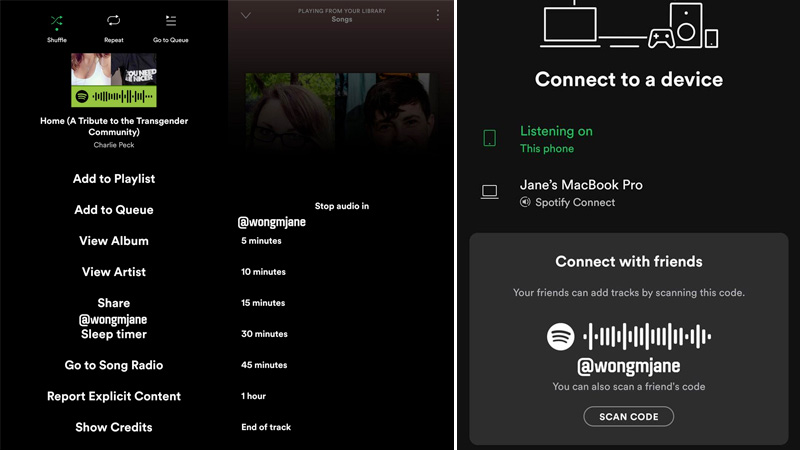Click the laptop icon beside MacBook Pro
Screen dimensions: 800x450
[x=490, y=192]
